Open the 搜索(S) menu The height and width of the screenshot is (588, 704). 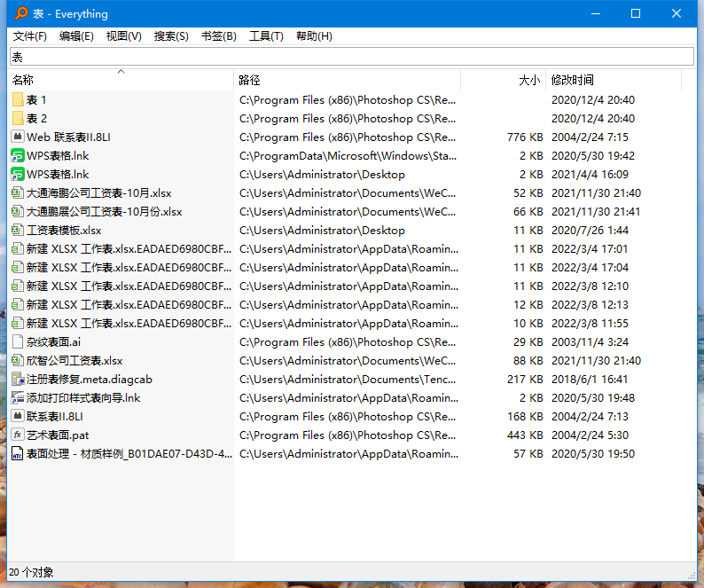click(171, 36)
